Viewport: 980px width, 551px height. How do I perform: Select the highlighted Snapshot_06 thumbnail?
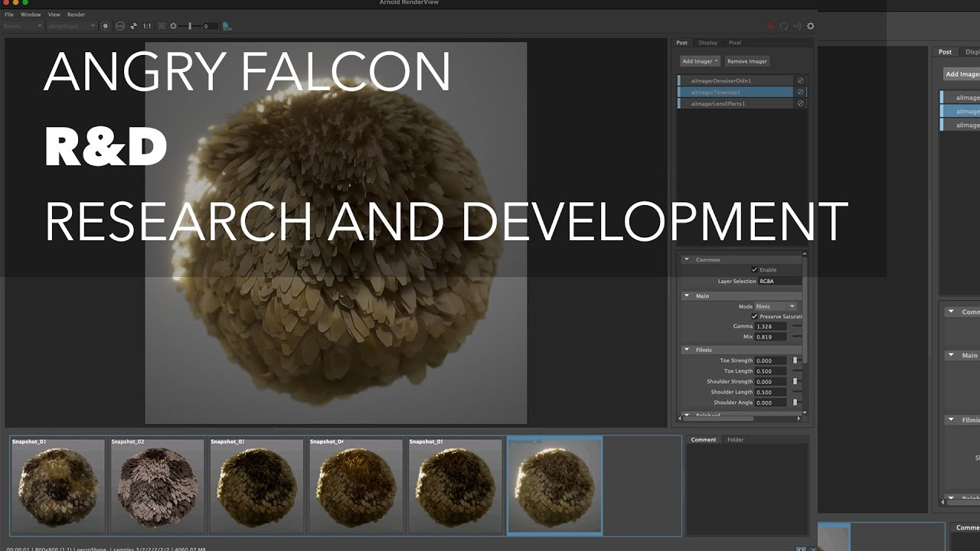(x=555, y=485)
